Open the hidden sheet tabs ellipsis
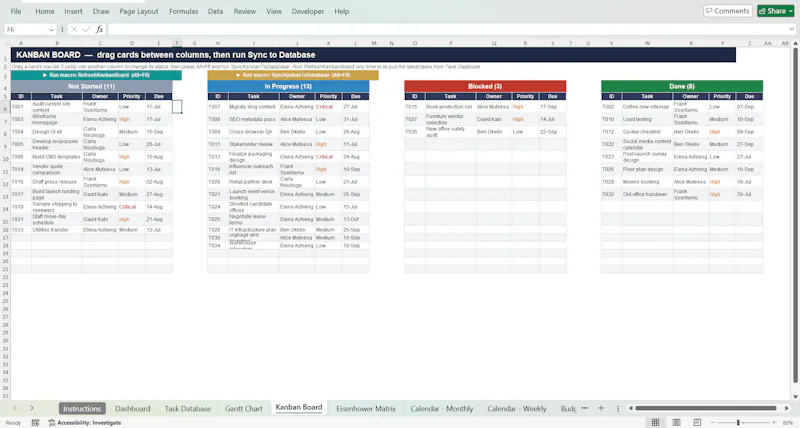 pos(585,408)
